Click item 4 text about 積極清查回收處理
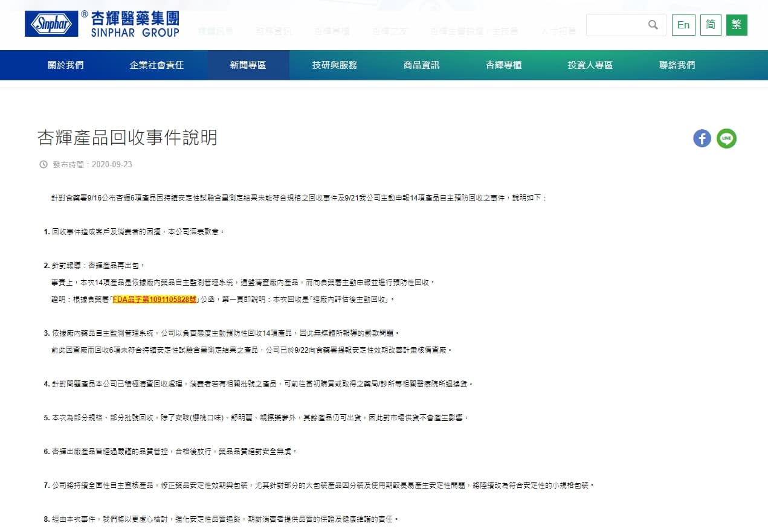 pyautogui.click(x=263, y=384)
